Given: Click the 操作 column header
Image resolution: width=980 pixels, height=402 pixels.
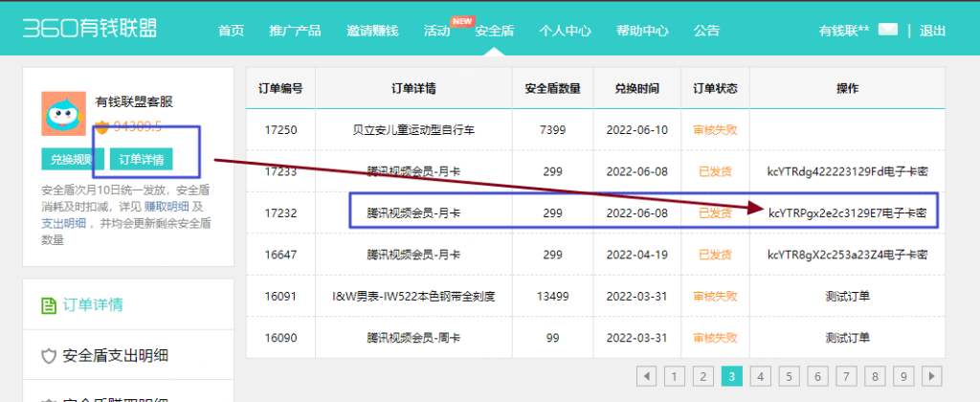Looking at the screenshot, I should pyautogui.click(x=848, y=89).
